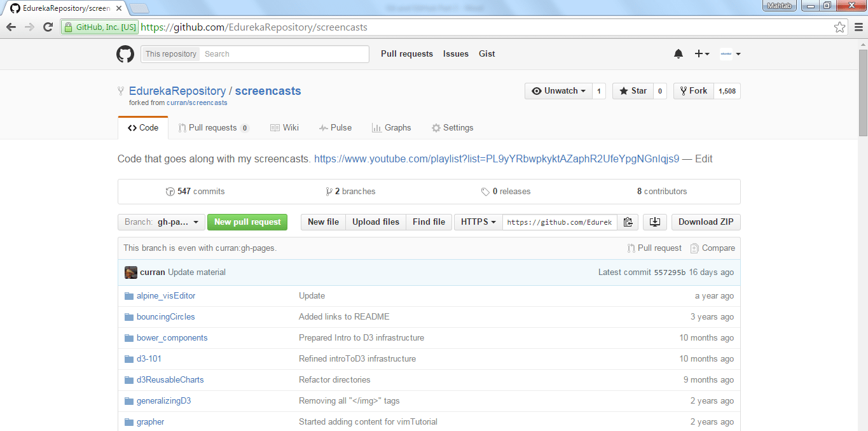868x431 pixels.
Task: Open the plus create-new menu
Action: coord(702,54)
